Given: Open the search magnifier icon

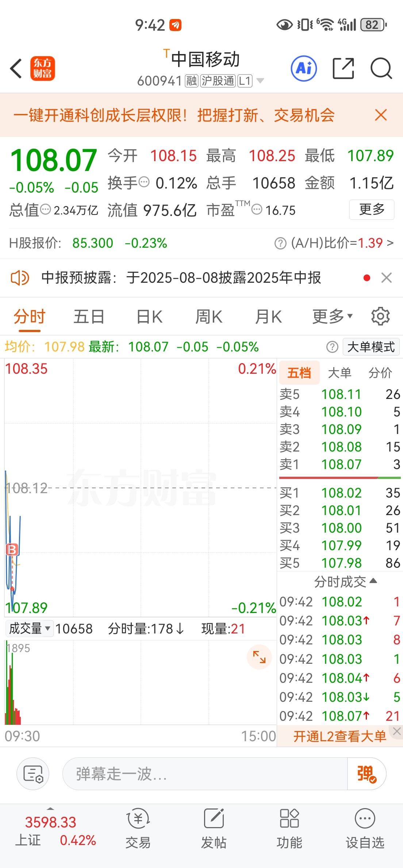Looking at the screenshot, I should tap(381, 68).
